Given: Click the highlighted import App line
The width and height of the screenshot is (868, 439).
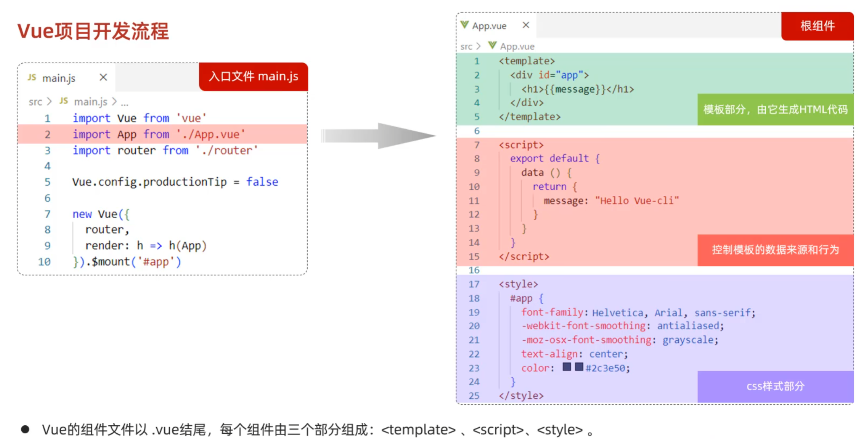Looking at the screenshot, I should (159, 134).
